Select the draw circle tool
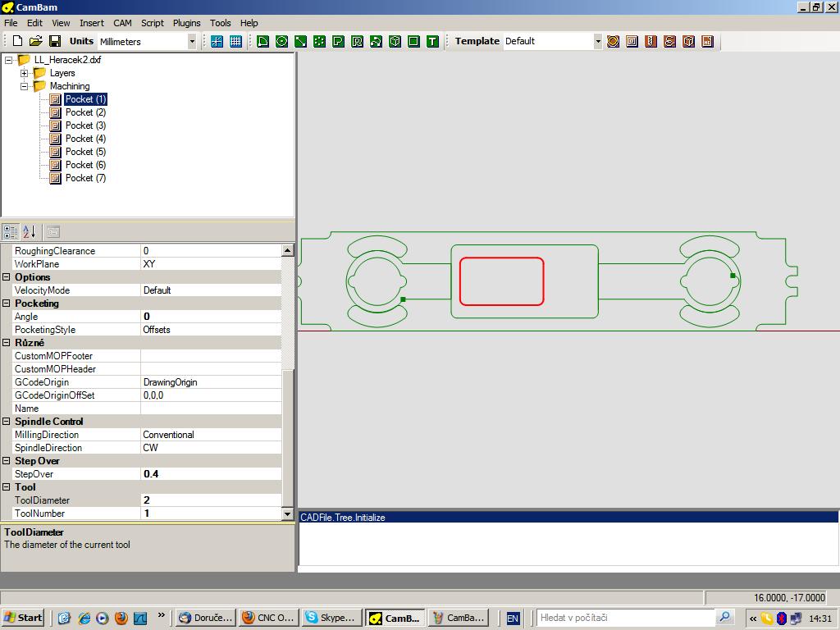 coord(281,41)
